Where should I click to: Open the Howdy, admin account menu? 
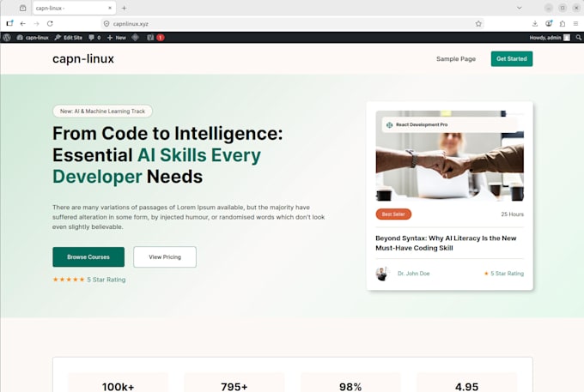click(550, 38)
